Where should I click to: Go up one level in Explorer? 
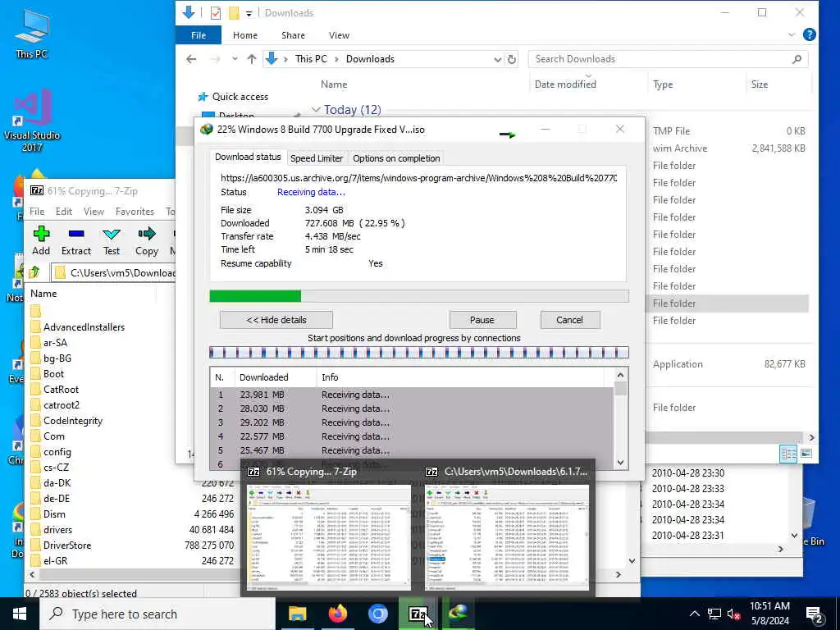[x=251, y=59]
